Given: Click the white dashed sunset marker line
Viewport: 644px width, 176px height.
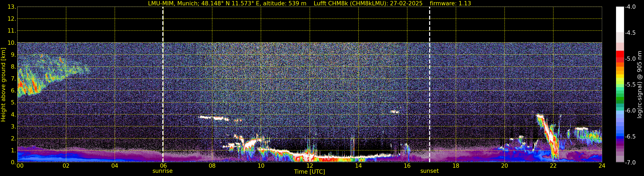Looking at the screenshot, I should pyautogui.click(x=430, y=85).
